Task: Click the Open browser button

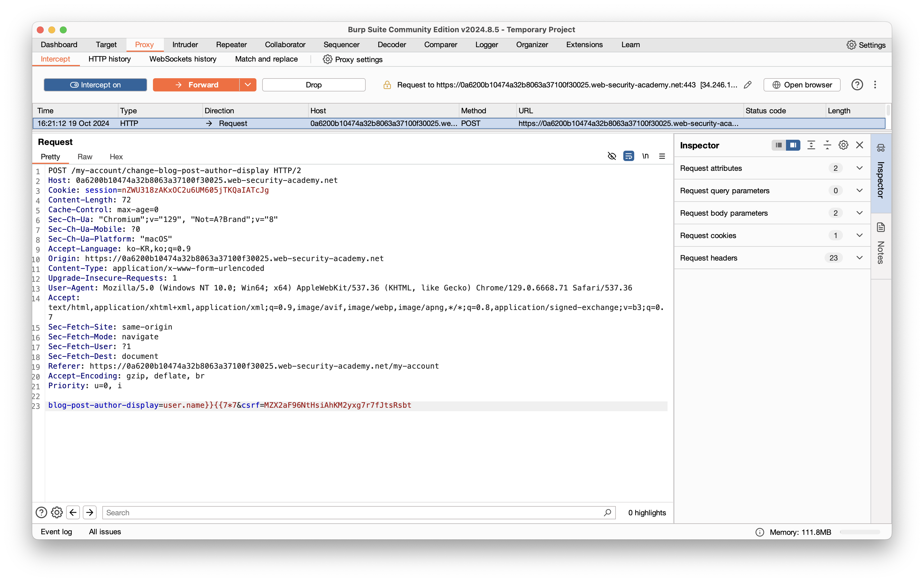Action: pos(802,85)
